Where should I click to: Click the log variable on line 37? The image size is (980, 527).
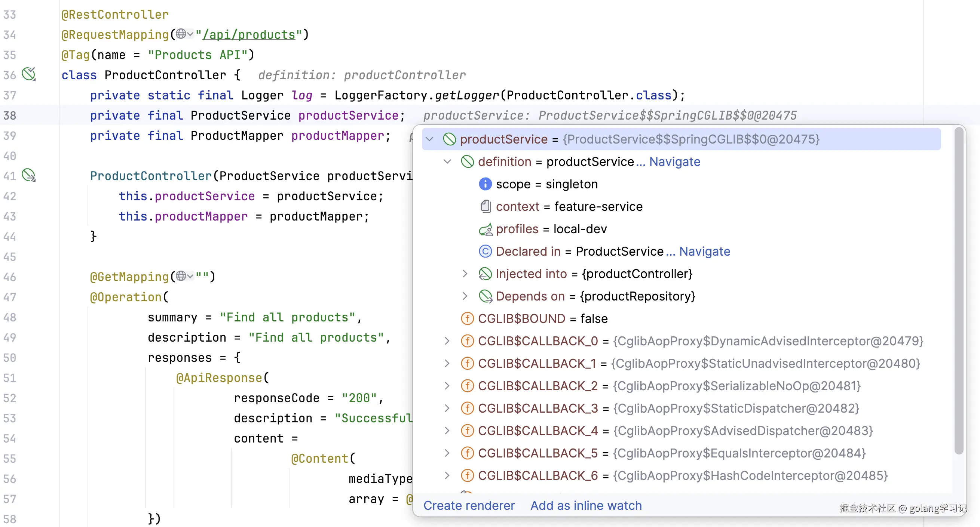click(302, 95)
